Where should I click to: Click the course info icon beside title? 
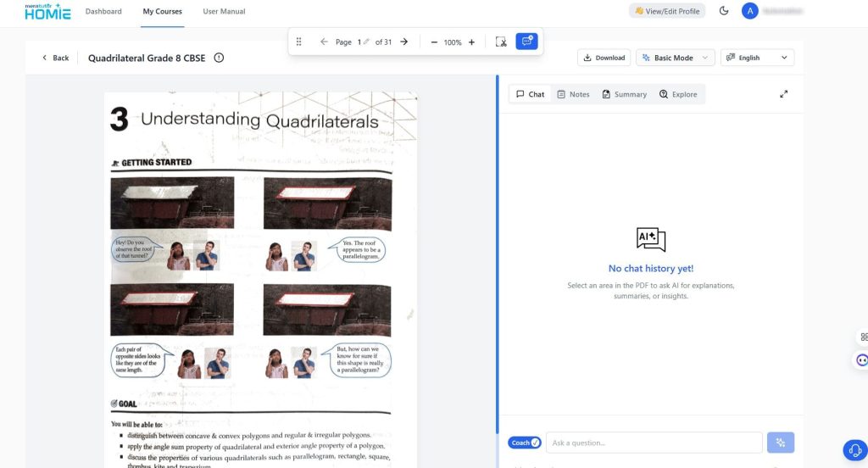point(219,58)
